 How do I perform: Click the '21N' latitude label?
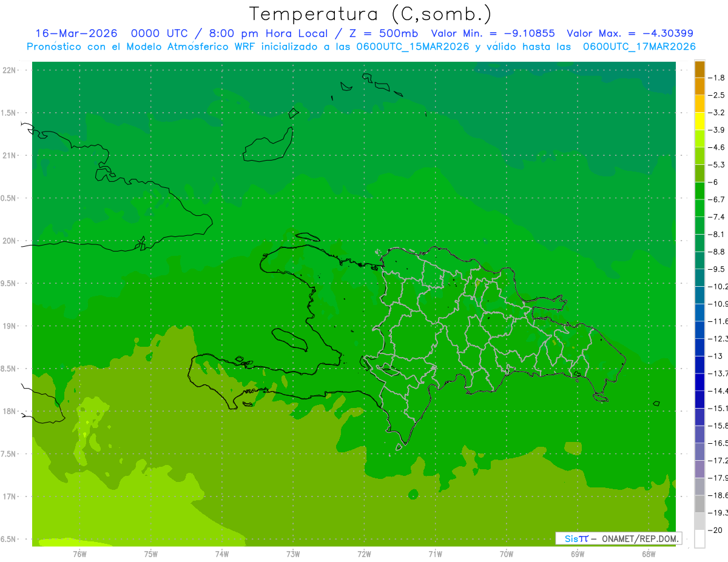coord(10,156)
